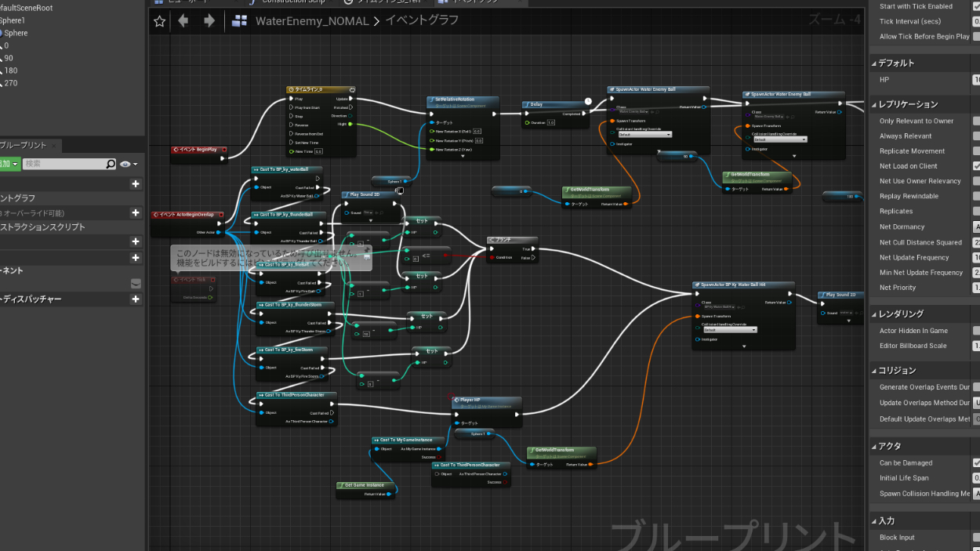Toggle the Net Load on Client checkbox
The image size is (980, 551).
point(977,166)
